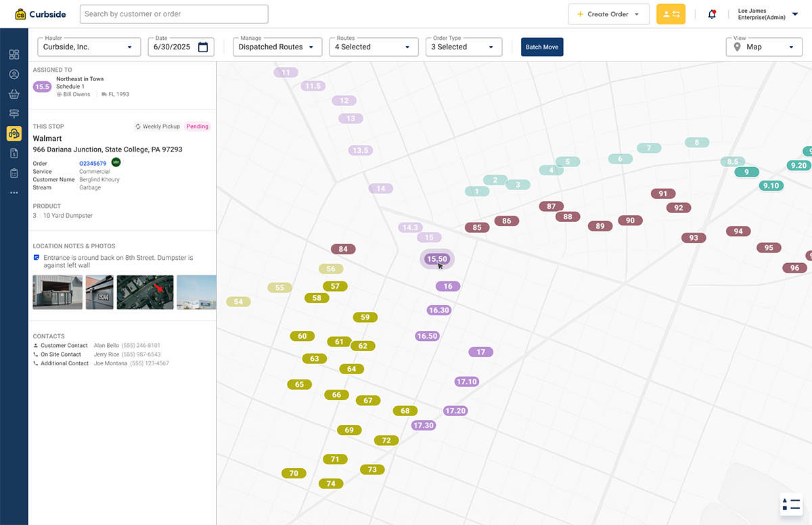Click the notification bell icon

tap(712, 14)
